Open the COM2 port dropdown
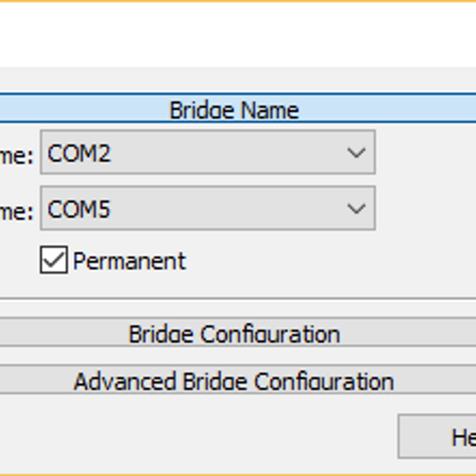Screen dimensions: 476x476 point(207,152)
